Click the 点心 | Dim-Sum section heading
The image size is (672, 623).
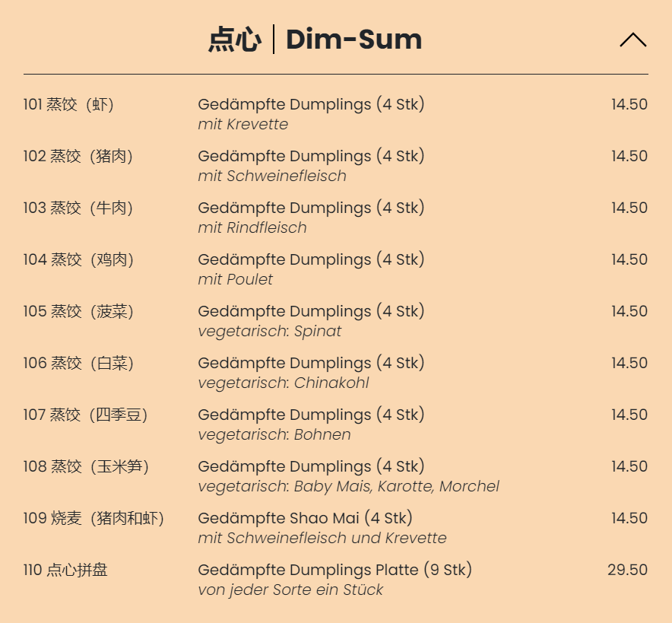click(315, 40)
